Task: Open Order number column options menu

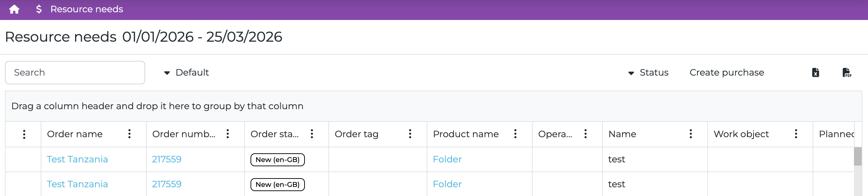Action: [x=228, y=134]
